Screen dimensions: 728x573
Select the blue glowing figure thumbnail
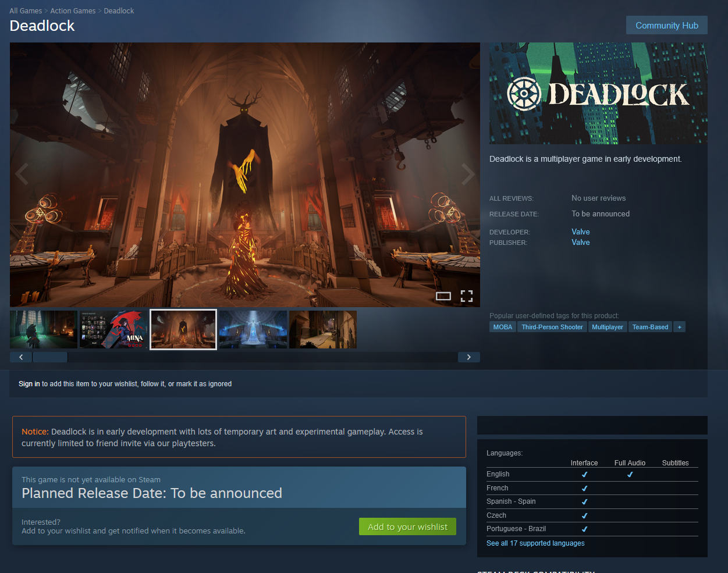pyautogui.click(x=253, y=329)
